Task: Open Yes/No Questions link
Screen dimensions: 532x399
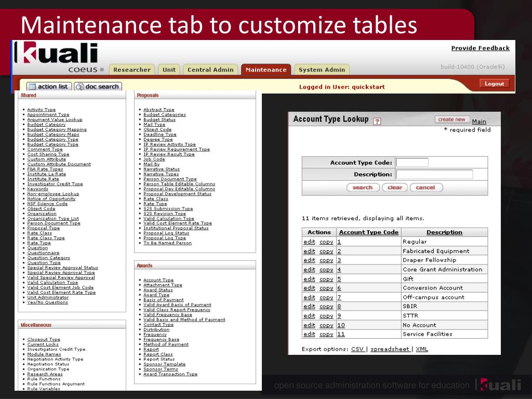Action: [47, 302]
